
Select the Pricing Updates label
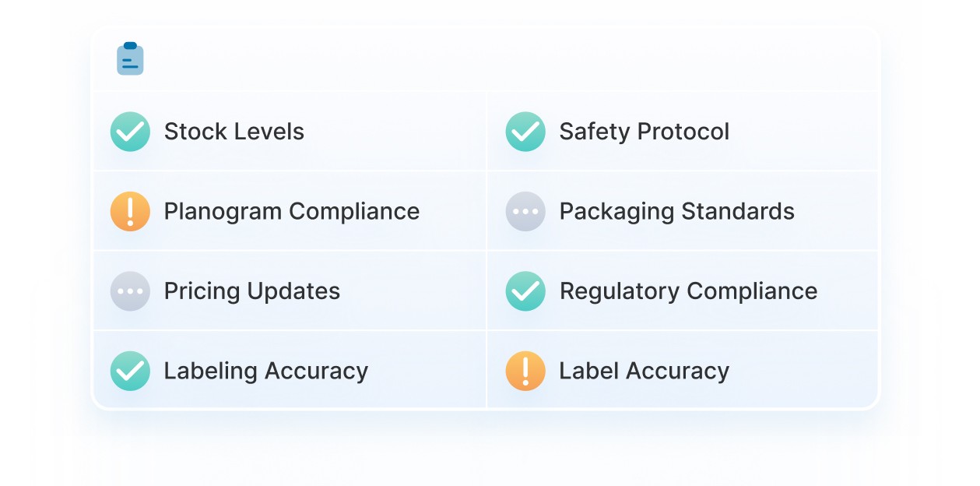tap(252, 291)
